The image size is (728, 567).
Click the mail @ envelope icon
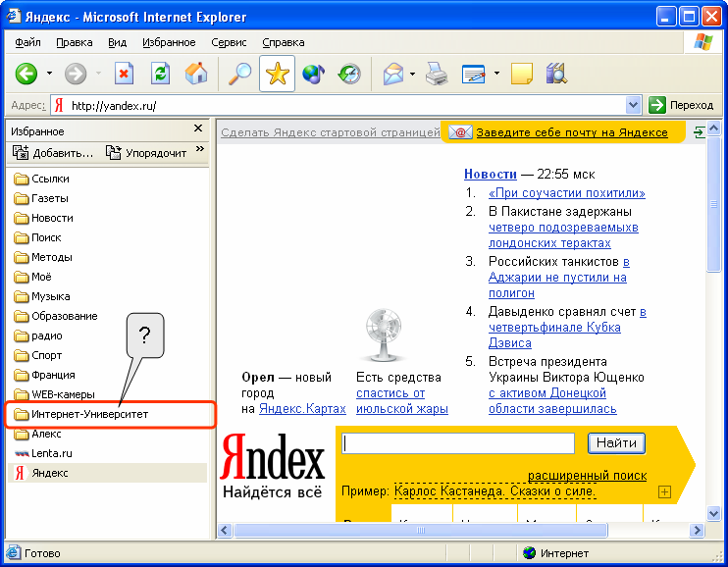(460, 132)
